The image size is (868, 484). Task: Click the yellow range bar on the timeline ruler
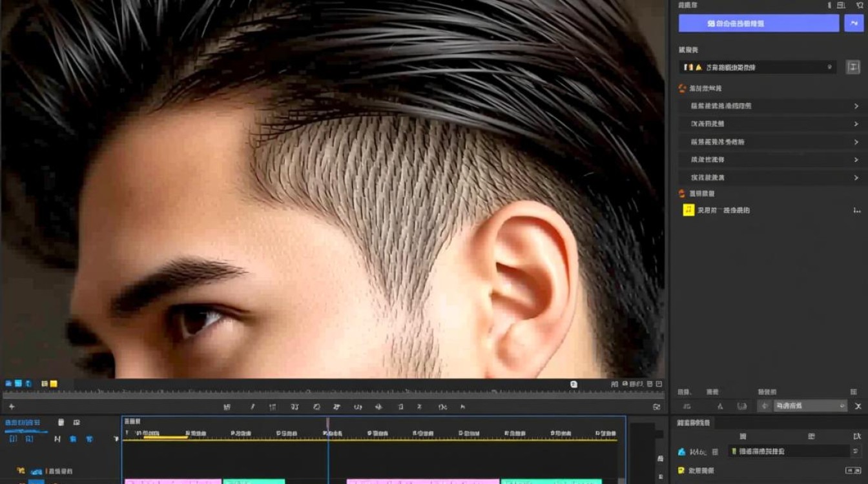(x=165, y=438)
